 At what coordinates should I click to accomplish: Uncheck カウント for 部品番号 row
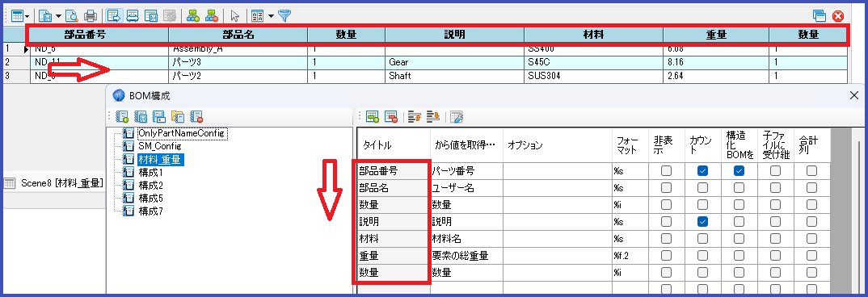coord(702,171)
